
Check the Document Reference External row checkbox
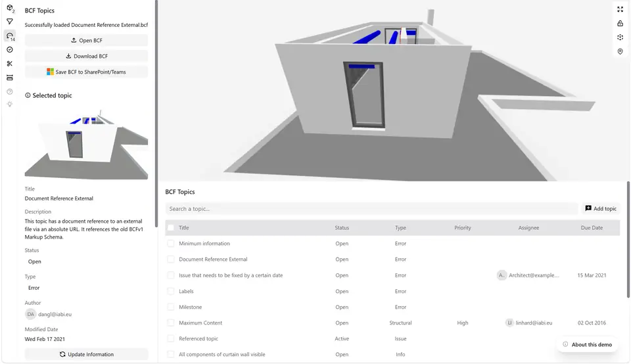click(171, 260)
